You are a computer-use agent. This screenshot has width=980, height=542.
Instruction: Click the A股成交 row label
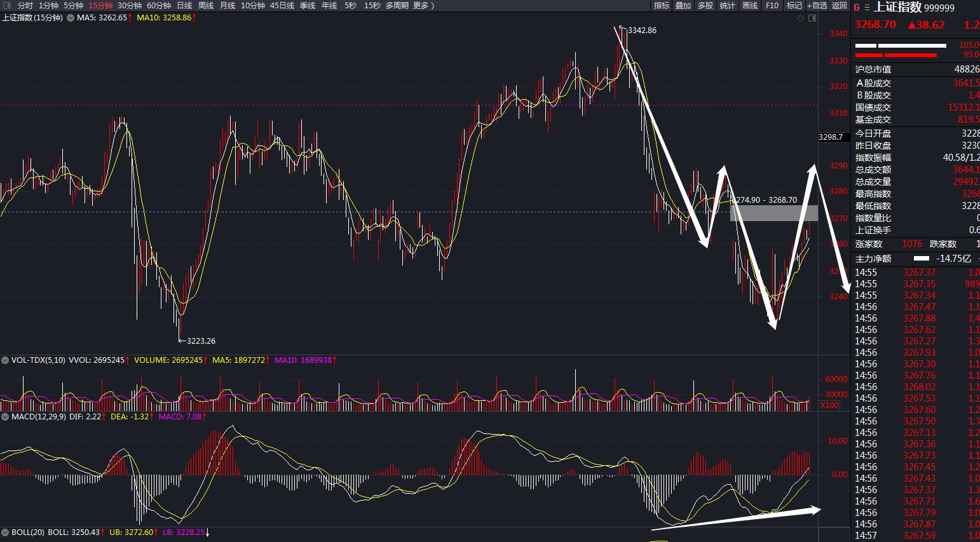click(x=873, y=83)
